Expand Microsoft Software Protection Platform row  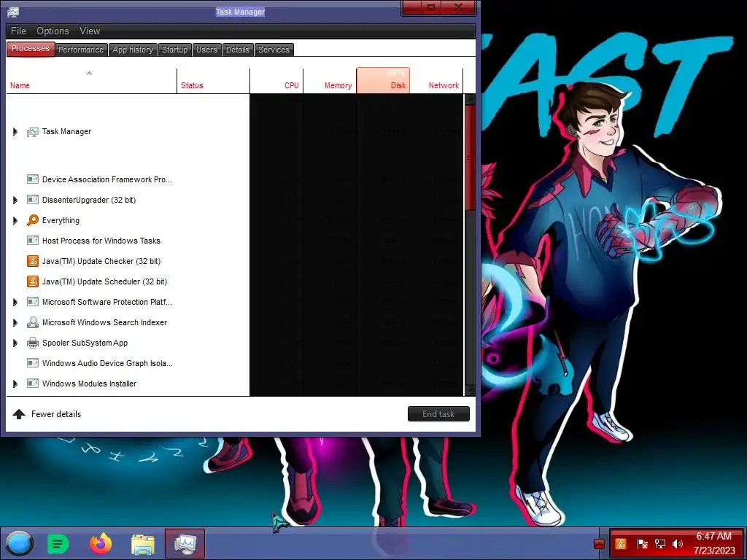15,302
